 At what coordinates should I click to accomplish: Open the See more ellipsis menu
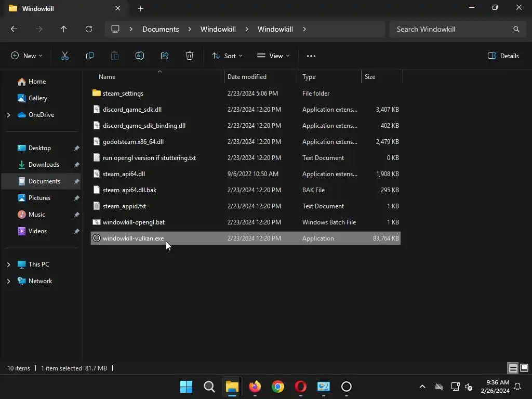[311, 56]
